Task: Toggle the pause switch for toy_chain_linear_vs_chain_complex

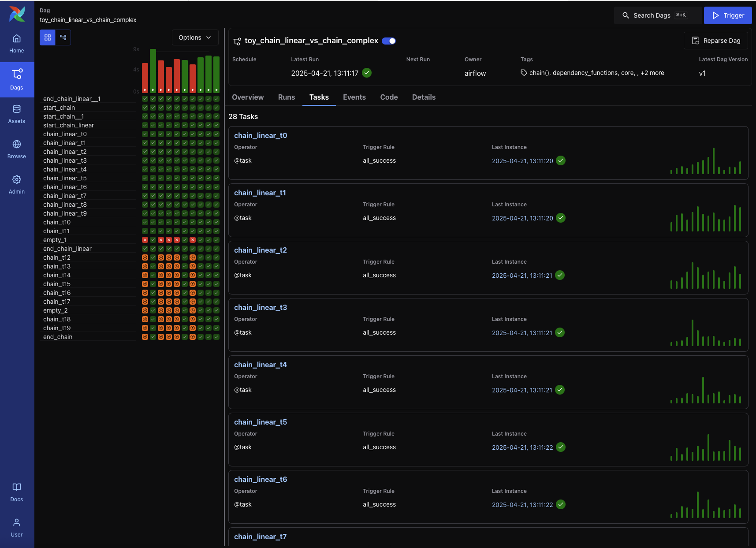Action: (x=388, y=41)
